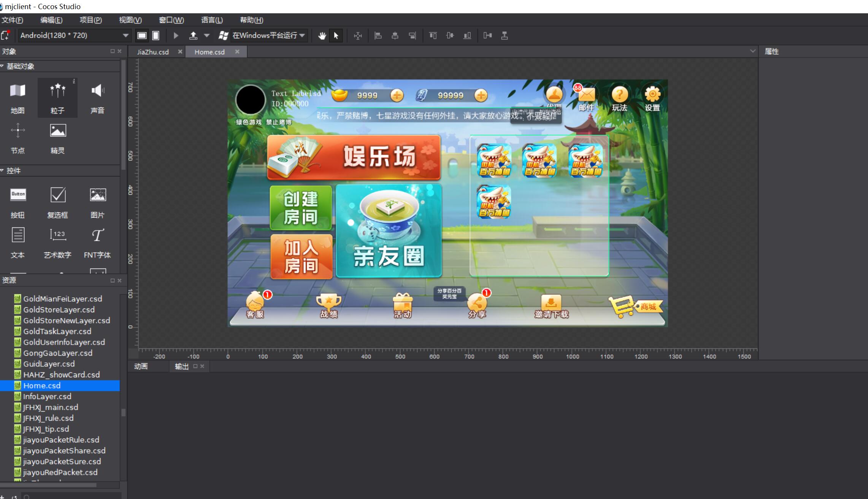Click the anchor move tool icon
The height and width of the screenshot is (499, 868).
tap(358, 36)
